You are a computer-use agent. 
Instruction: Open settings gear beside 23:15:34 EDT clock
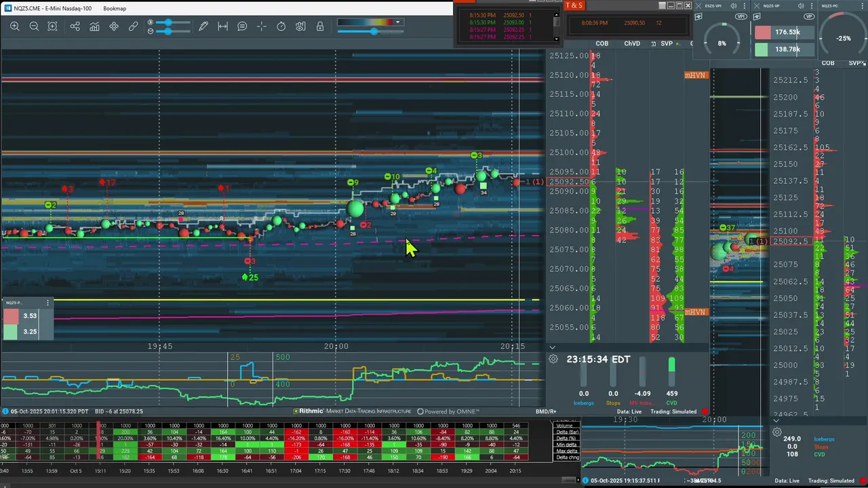(x=553, y=359)
